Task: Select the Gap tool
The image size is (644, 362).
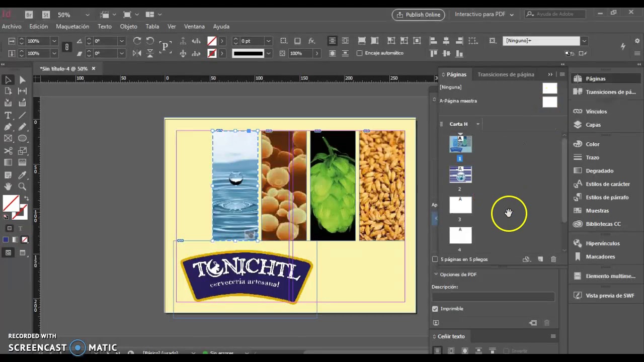Action: pos(22,91)
